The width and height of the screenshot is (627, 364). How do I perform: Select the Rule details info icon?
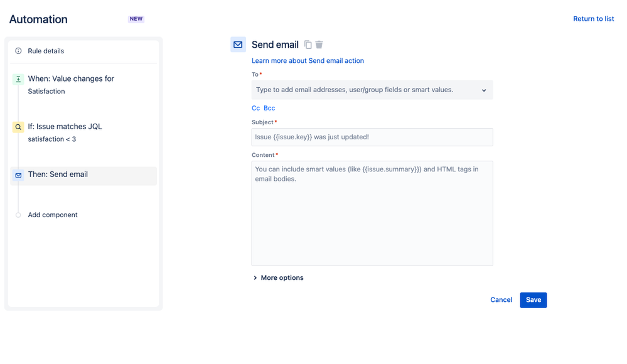[18, 51]
